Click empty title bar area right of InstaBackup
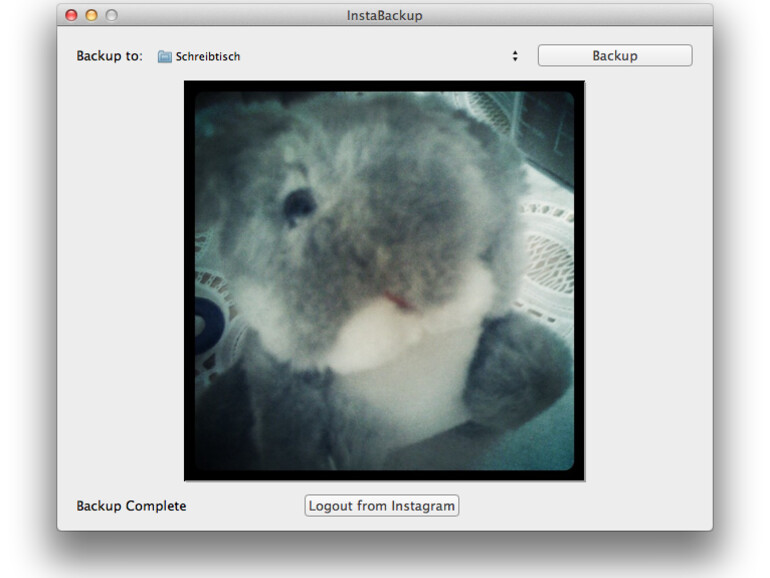Screen dimensions: 770x578 click(x=560, y=15)
